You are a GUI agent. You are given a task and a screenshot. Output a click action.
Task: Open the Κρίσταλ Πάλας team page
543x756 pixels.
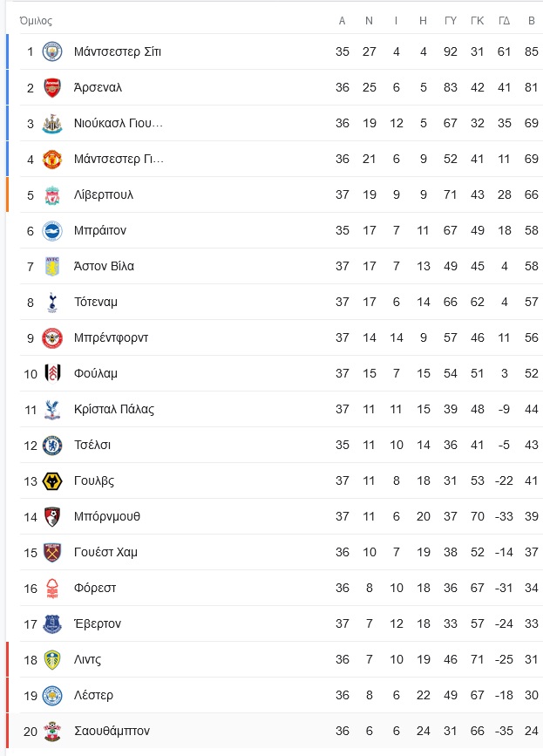coord(114,409)
